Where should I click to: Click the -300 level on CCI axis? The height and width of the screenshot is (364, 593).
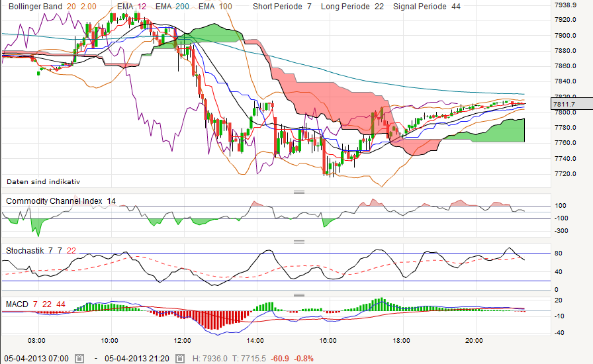(561, 231)
